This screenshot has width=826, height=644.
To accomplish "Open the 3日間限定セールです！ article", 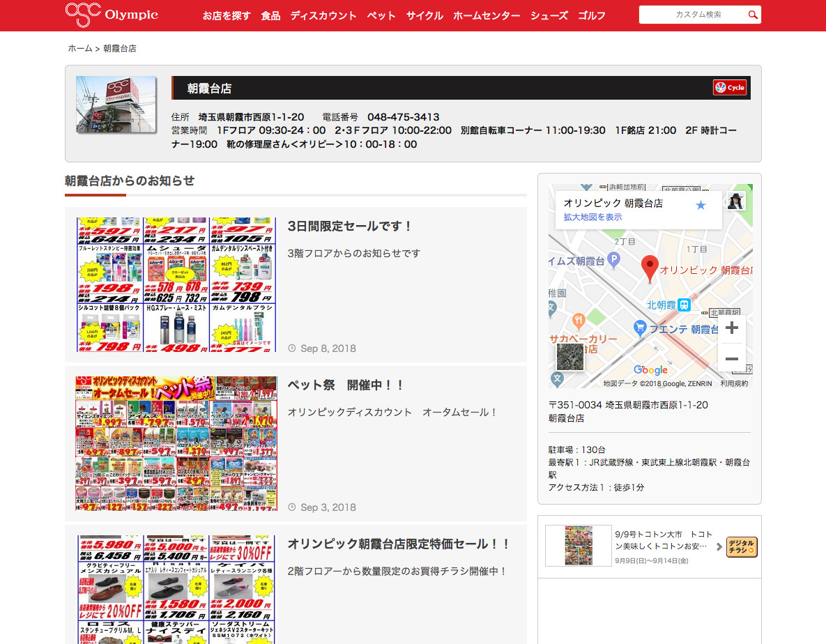I will coord(350,227).
